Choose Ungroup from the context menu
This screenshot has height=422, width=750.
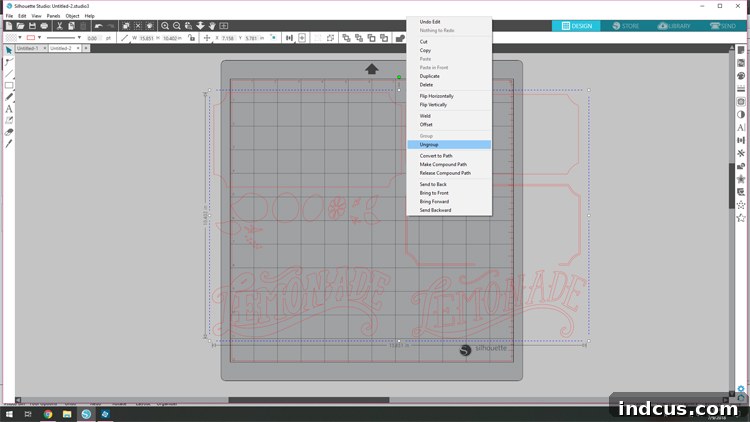pyautogui.click(x=449, y=144)
